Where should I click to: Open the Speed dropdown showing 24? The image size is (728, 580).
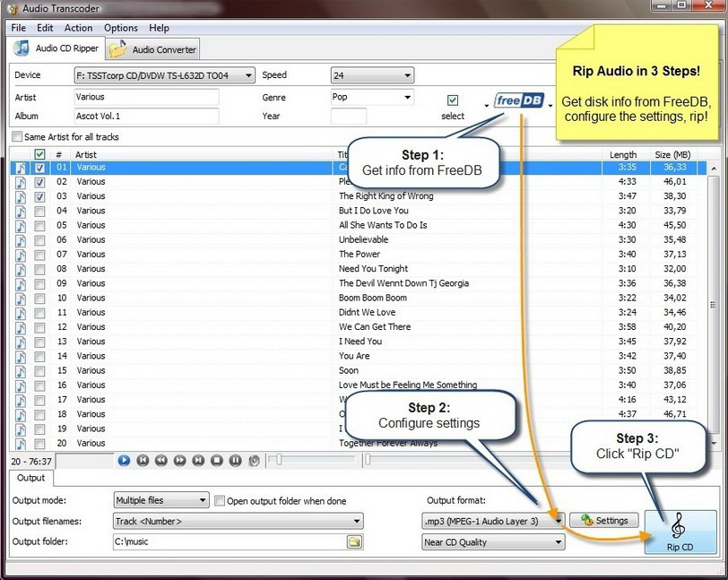372,75
